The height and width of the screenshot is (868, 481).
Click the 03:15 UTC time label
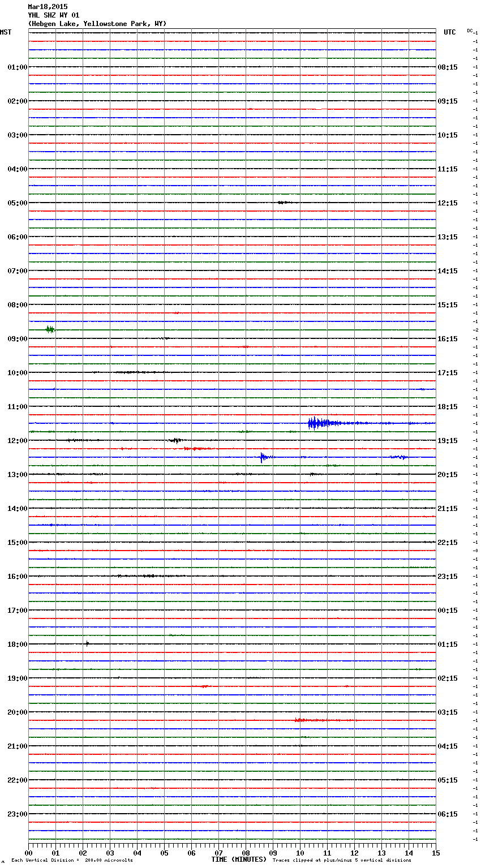448,712
